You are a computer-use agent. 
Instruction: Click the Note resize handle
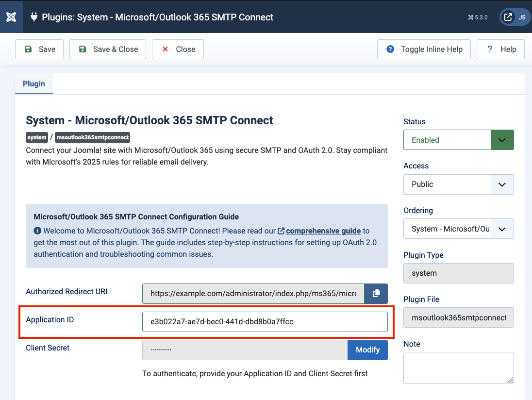point(510,380)
